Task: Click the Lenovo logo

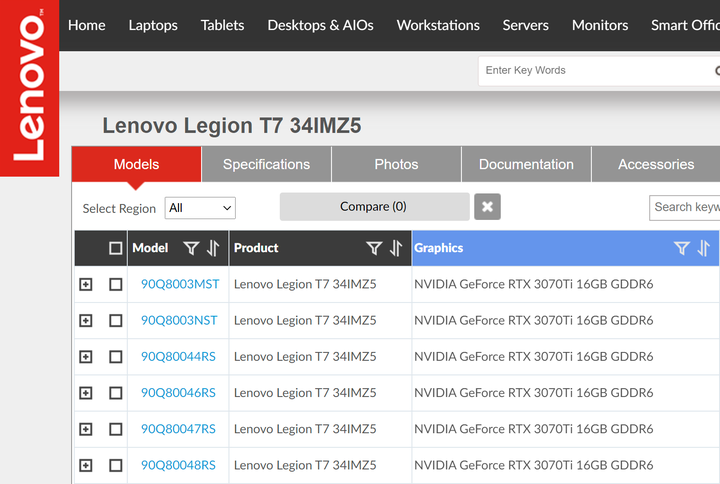Action: coord(29,88)
